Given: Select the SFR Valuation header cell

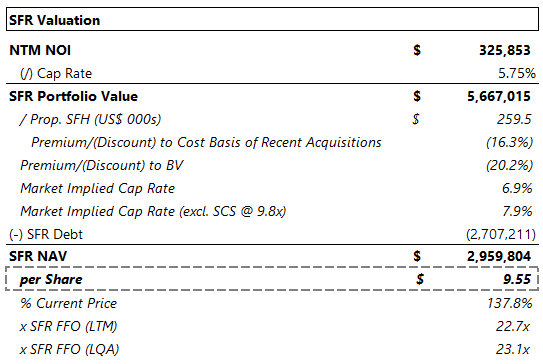Looking at the screenshot, I should 272,20.
